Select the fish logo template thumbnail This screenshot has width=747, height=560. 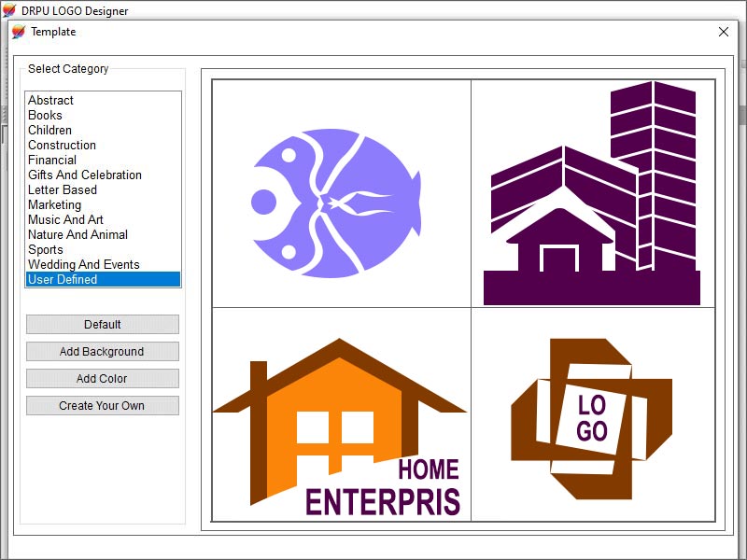click(341, 191)
